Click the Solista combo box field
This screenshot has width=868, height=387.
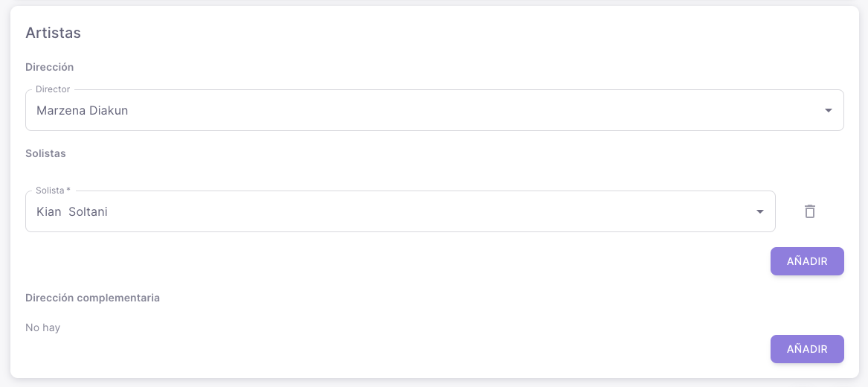pyautogui.click(x=400, y=211)
